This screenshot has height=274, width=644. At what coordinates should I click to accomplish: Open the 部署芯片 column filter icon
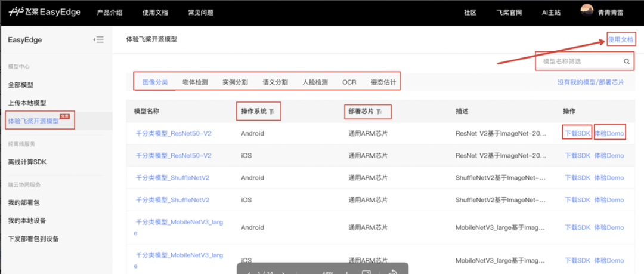click(379, 112)
